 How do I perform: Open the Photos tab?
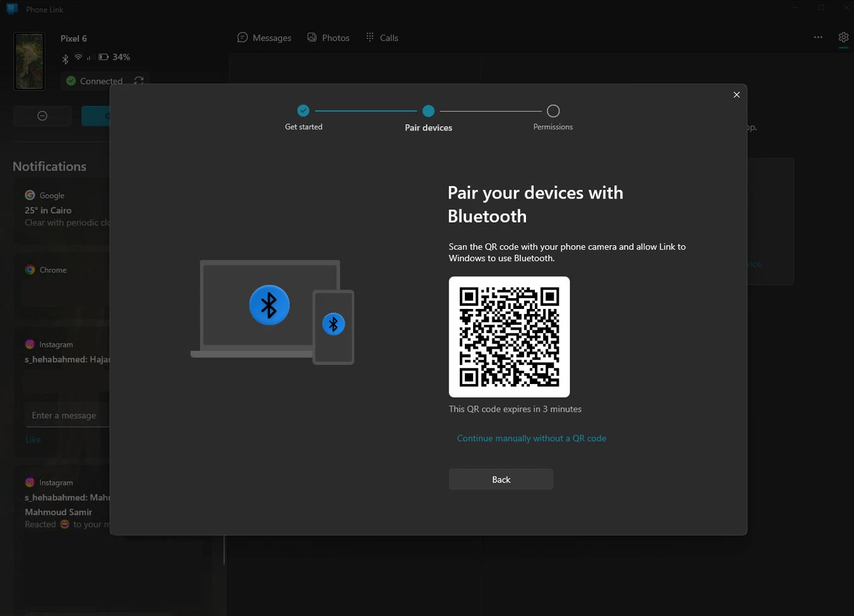(x=328, y=38)
